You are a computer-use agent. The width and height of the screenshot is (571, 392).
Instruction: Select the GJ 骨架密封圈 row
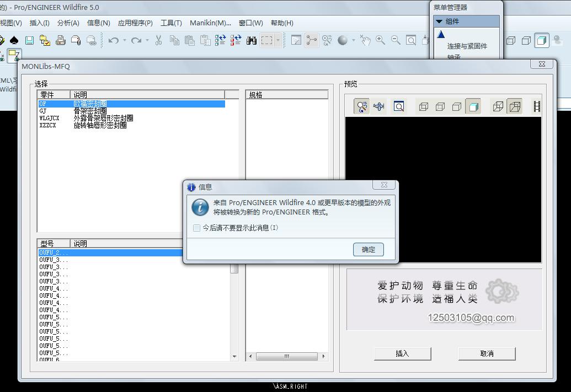coord(131,111)
